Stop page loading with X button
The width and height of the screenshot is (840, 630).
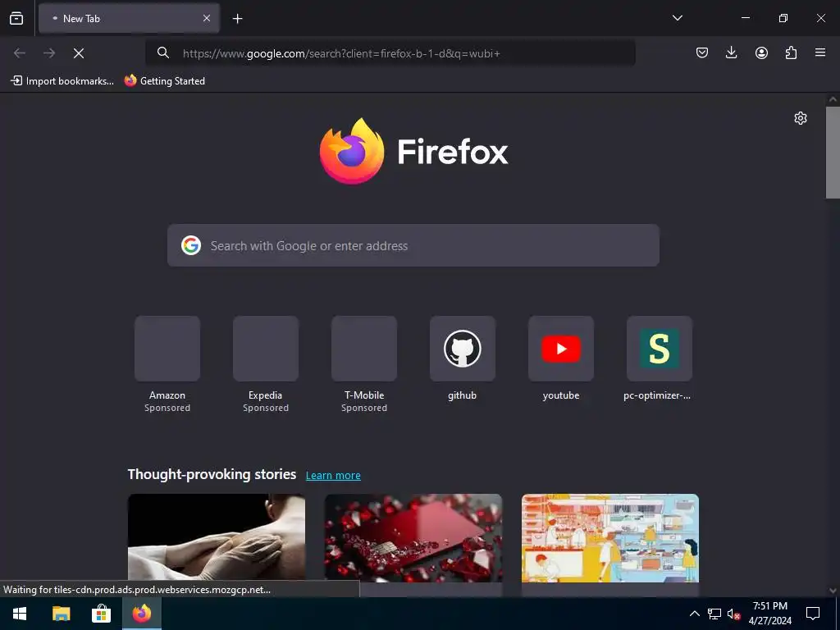tap(79, 53)
